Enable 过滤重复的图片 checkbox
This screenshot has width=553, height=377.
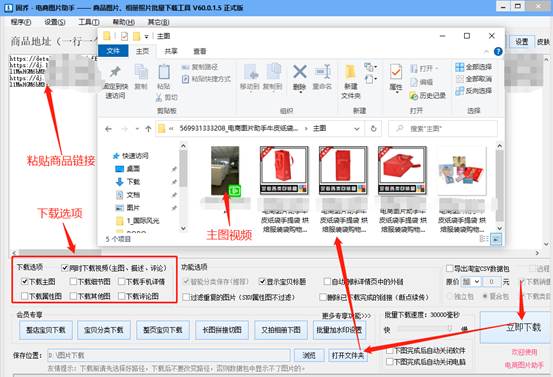pyautogui.click(x=186, y=297)
